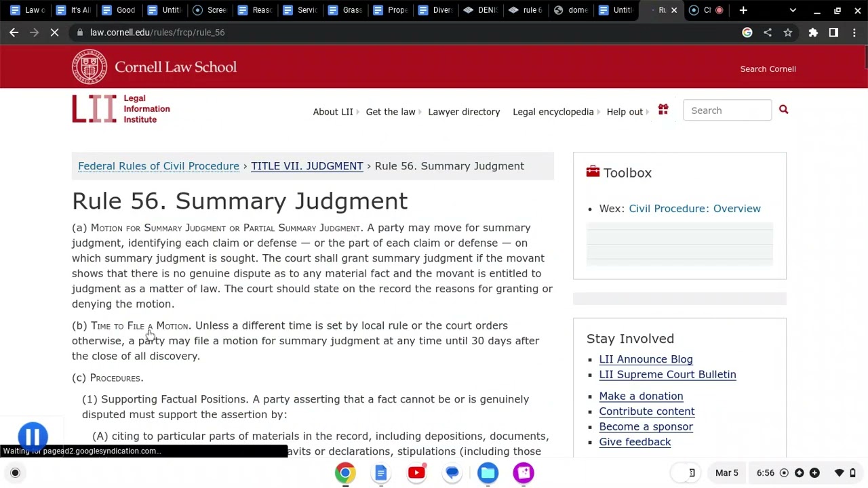Viewport: 868px width, 488px height.
Task: Open LII Supreme Court Bulletin link
Action: point(667,374)
